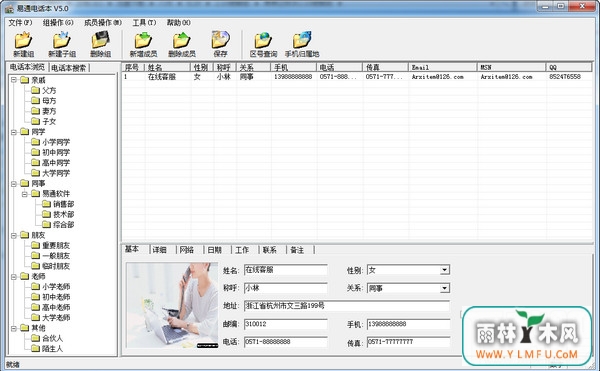Select the 高中同学 folder
Viewport: 600px width, 371px height.
pos(51,163)
